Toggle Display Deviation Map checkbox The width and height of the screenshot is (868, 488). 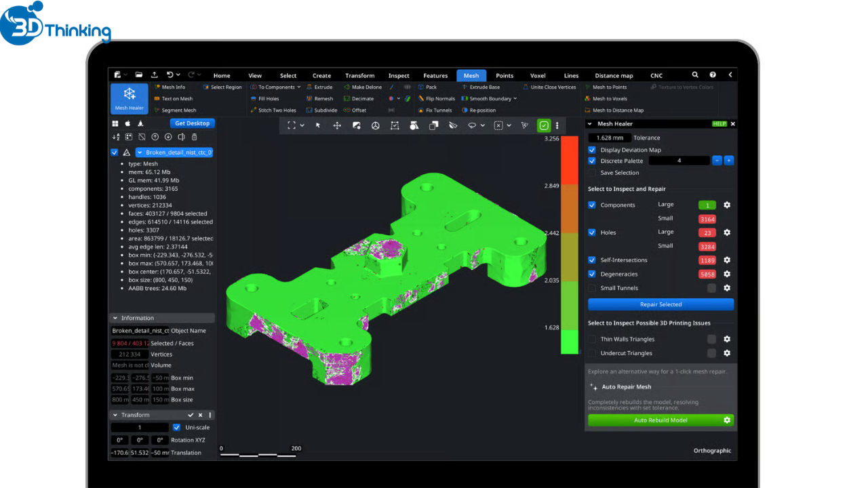(592, 150)
